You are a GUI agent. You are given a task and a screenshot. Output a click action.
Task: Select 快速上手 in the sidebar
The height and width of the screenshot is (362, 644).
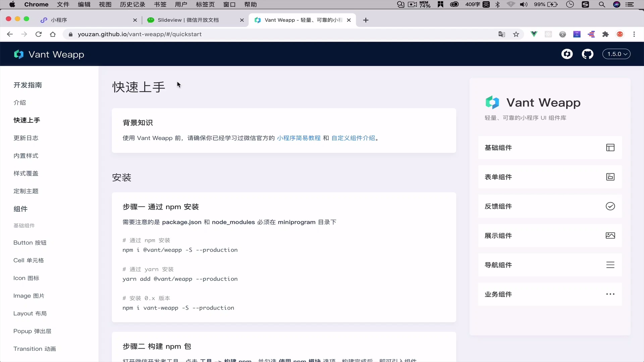27,120
